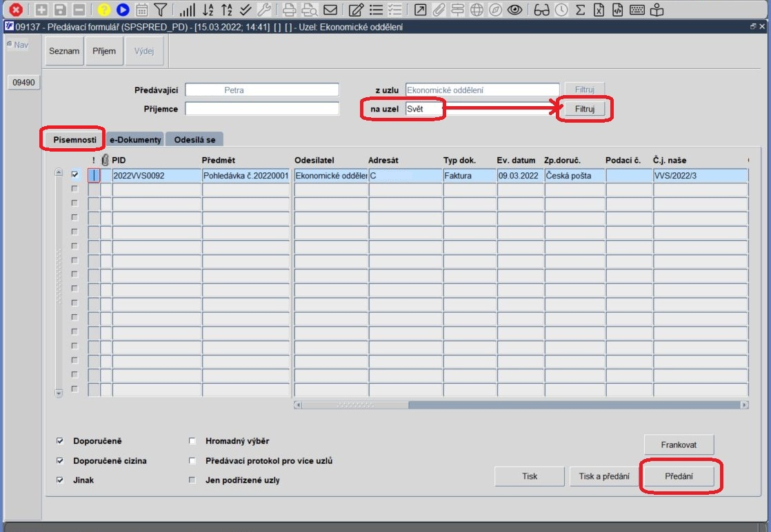Click the eye view toolbar icon
771x532 pixels.
tap(515, 10)
